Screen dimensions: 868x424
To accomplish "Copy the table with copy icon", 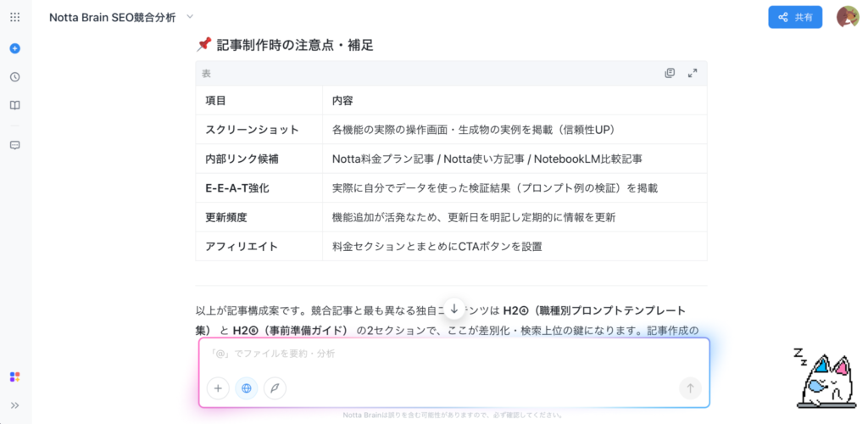I will pos(670,73).
